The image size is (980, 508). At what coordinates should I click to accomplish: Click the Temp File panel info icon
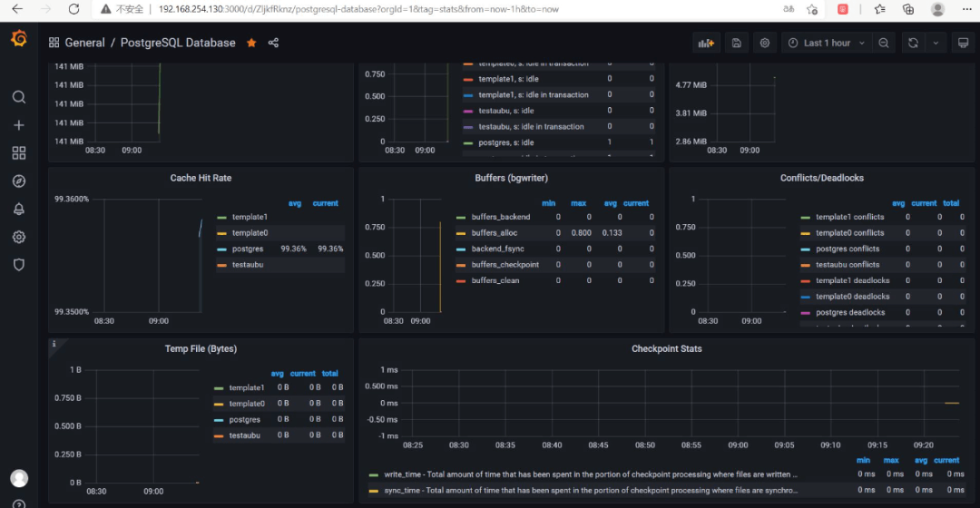click(x=54, y=344)
